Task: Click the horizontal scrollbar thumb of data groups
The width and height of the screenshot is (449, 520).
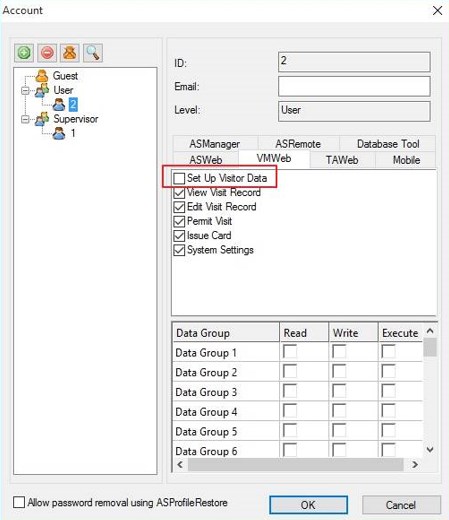Action: pyautogui.click(x=295, y=464)
